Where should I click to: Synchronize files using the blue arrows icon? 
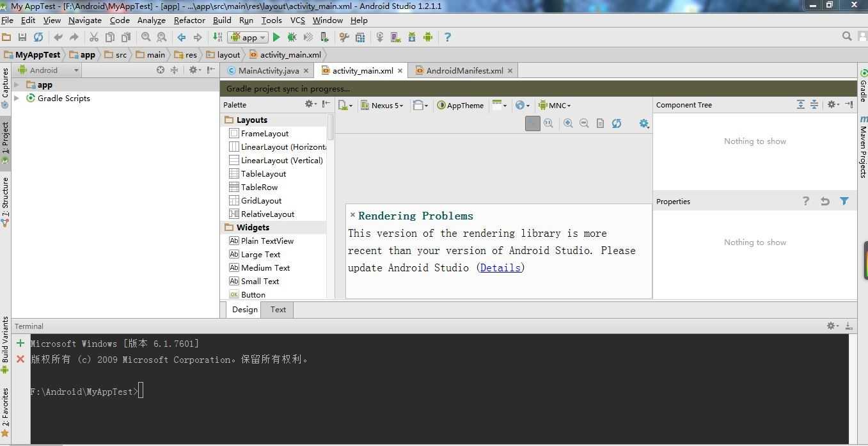click(x=38, y=37)
